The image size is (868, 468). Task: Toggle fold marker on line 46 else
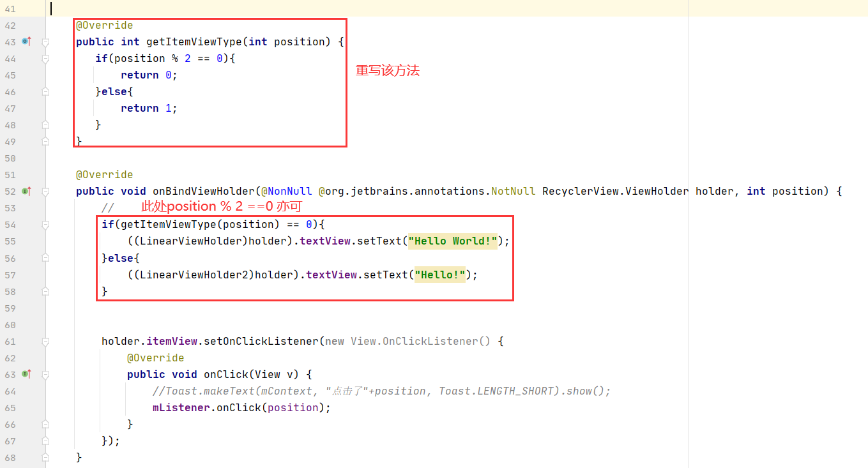(45, 92)
